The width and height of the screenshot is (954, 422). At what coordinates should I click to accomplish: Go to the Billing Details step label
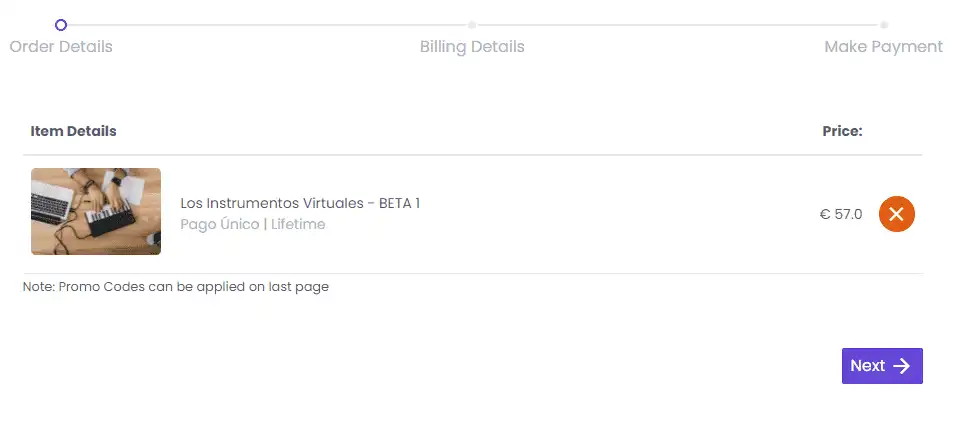472,47
